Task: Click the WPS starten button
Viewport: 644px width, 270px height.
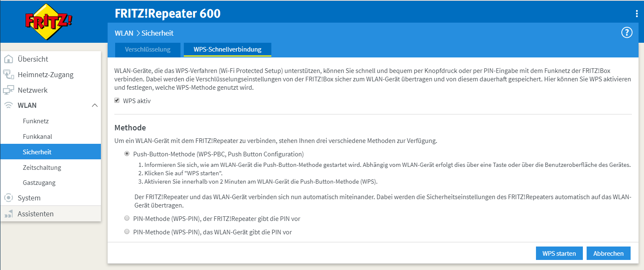Action: (559, 253)
